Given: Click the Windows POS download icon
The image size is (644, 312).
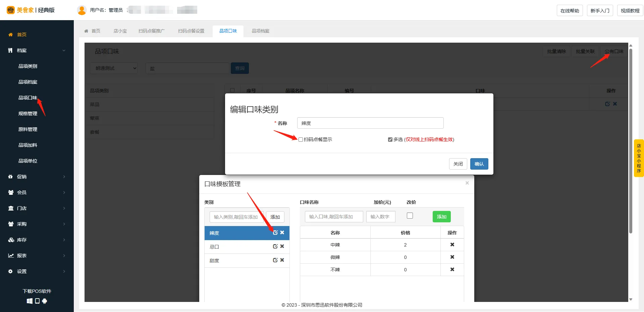Looking at the screenshot, I should (30, 301).
